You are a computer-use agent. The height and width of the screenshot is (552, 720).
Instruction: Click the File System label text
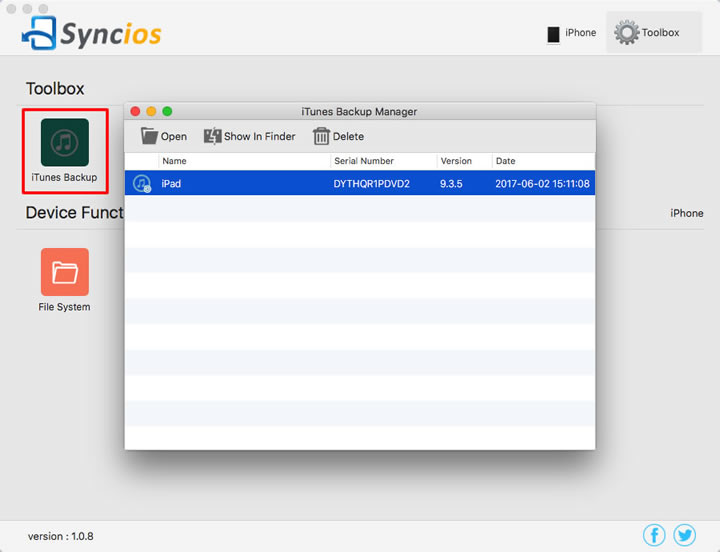click(x=64, y=307)
